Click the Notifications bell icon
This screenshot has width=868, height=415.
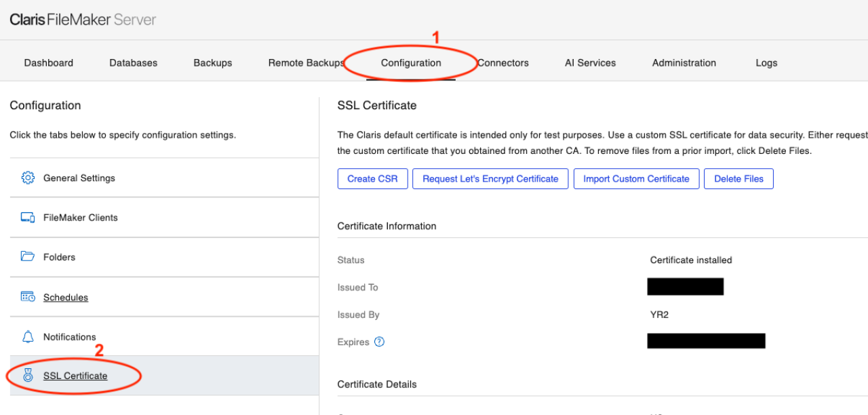(28, 336)
